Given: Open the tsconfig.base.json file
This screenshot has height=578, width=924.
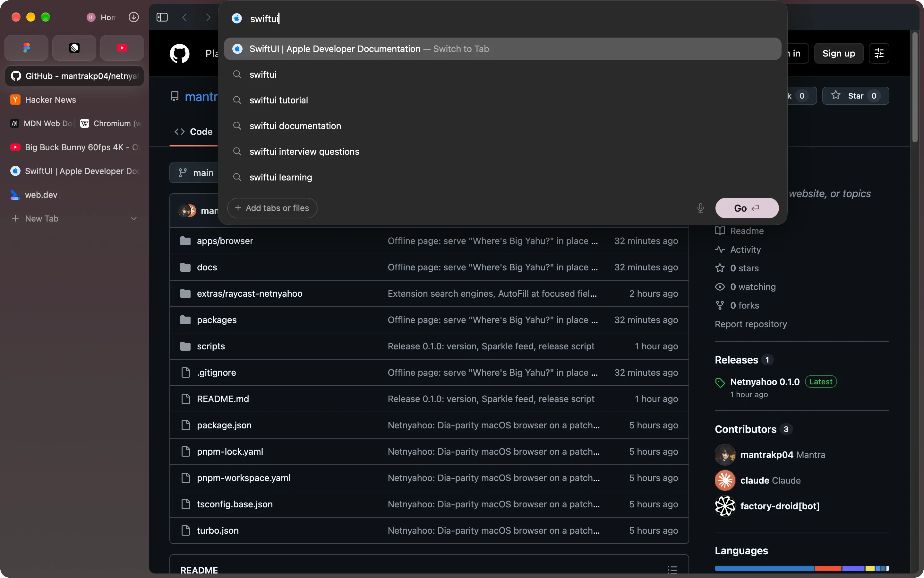Looking at the screenshot, I should [235, 504].
